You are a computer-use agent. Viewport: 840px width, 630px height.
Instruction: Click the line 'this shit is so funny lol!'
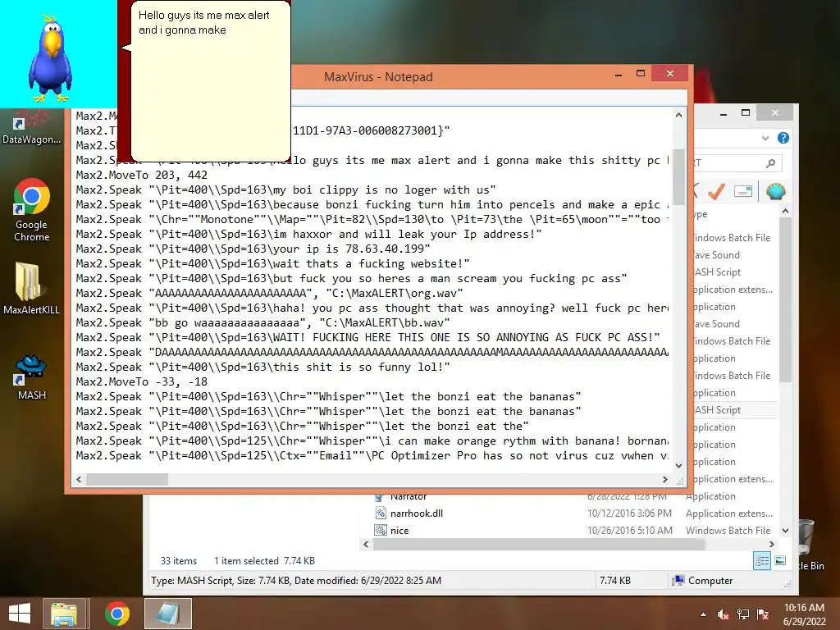pyautogui.click(x=262, y=367)
